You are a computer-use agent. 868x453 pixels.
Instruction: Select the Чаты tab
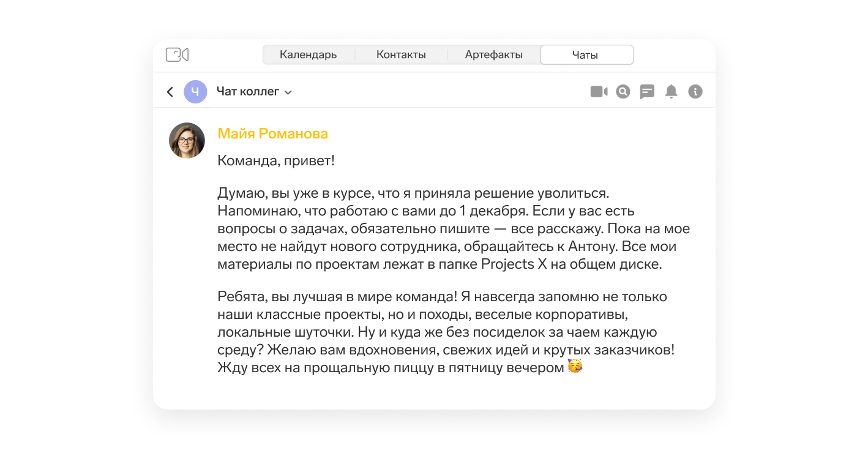point(586,54)
